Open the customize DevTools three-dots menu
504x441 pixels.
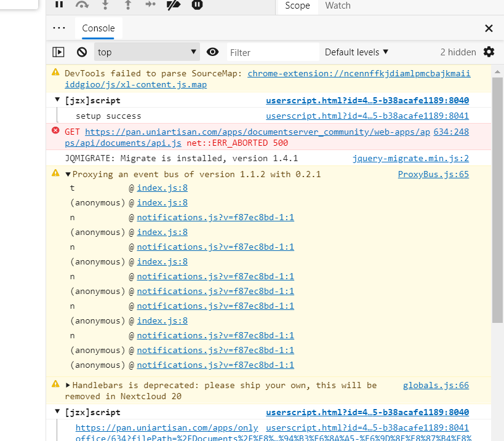(59, 28)
